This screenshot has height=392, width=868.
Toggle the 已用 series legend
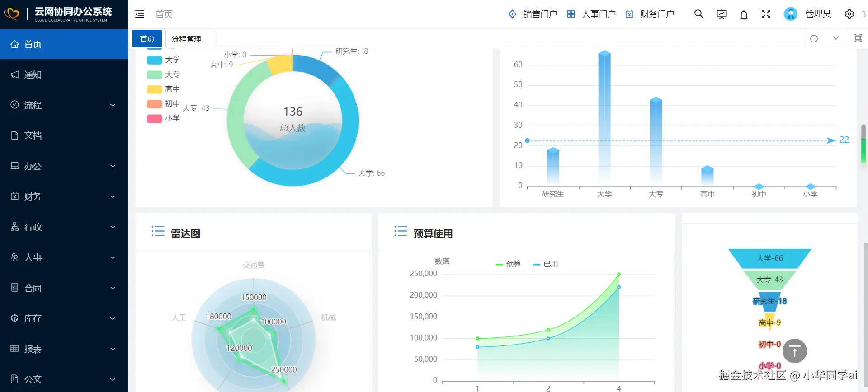coord(545,264)
